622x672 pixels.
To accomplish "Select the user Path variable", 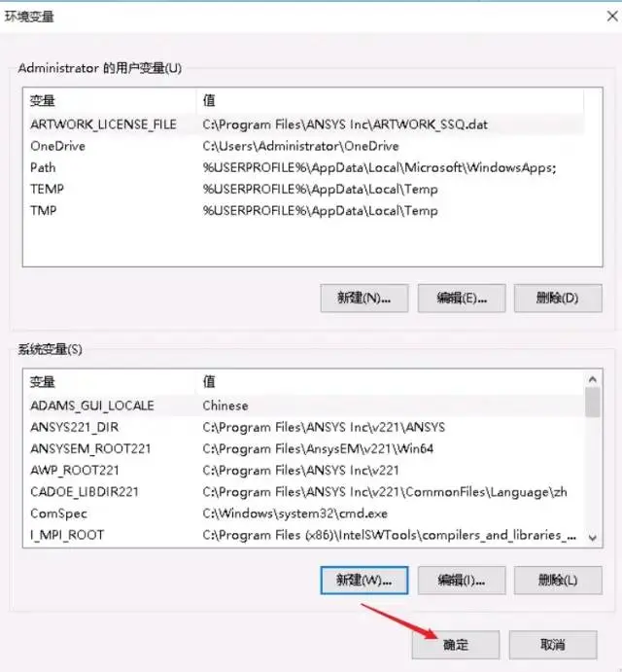I will click(304, 167).
